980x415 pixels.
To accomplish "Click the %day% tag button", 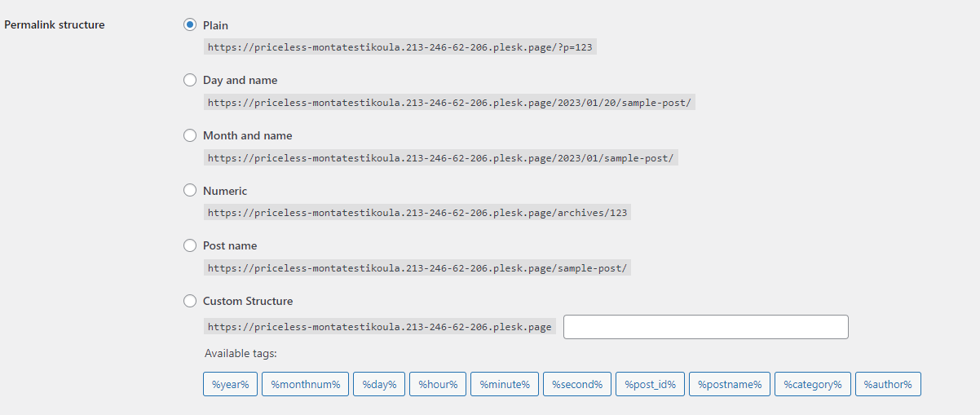I will (x=379, y=384).
